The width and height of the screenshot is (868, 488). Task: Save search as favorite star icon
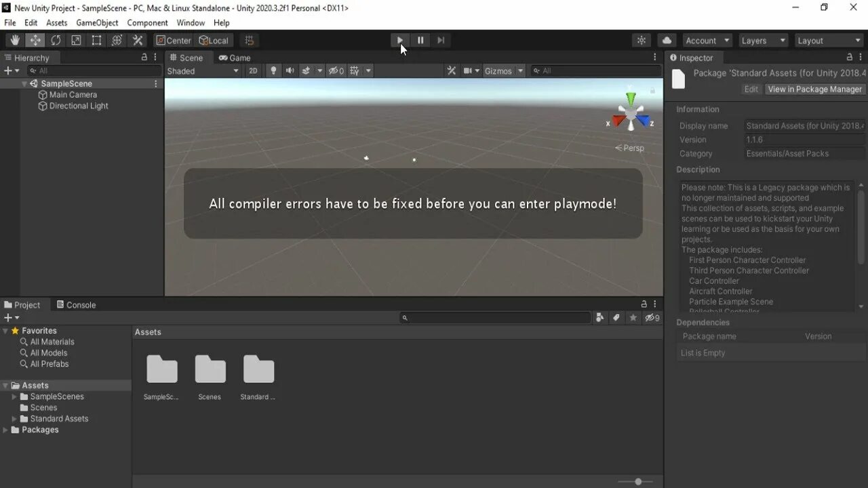633,318
